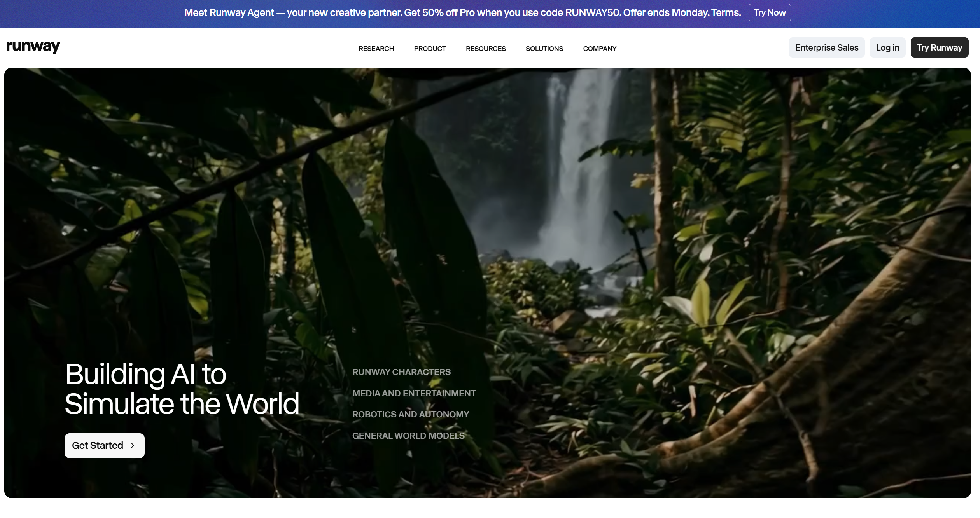The image size is (980, 518).
Task: Click Try Now in the promo banner
Action: pos(770,13)
